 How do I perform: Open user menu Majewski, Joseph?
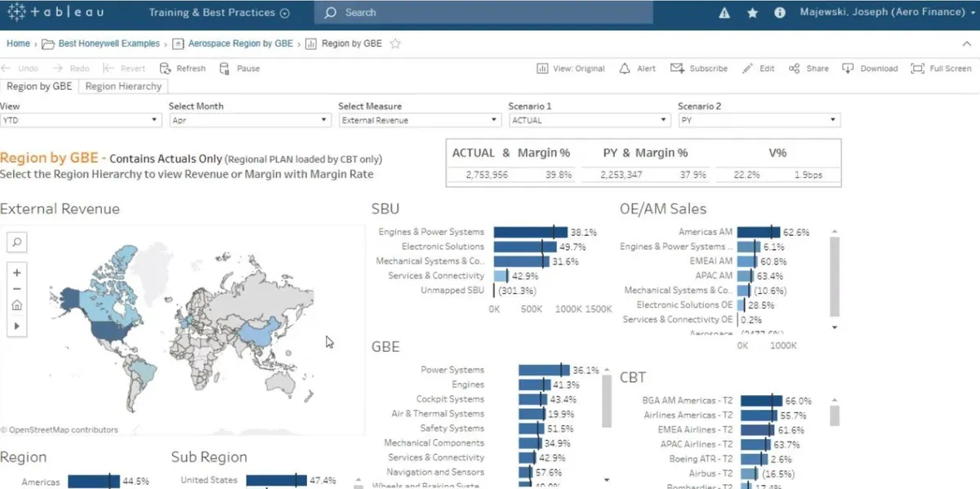[x=888, y=13]
